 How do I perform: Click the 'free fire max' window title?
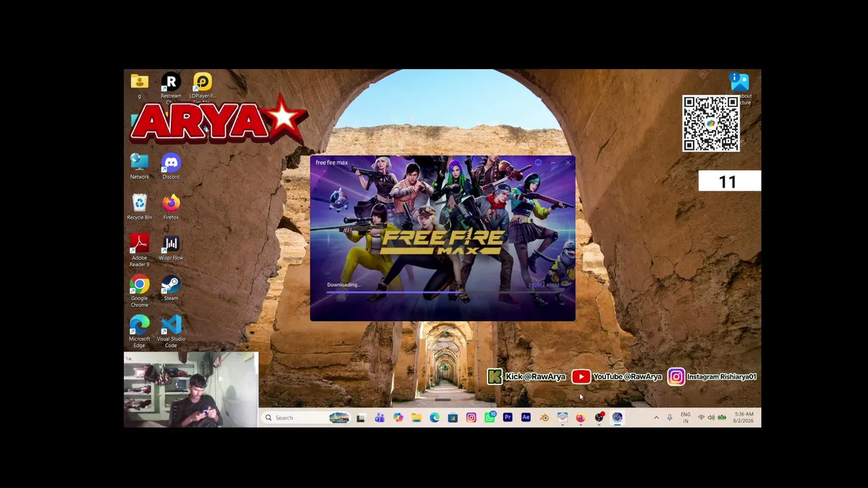pos(332,163)
